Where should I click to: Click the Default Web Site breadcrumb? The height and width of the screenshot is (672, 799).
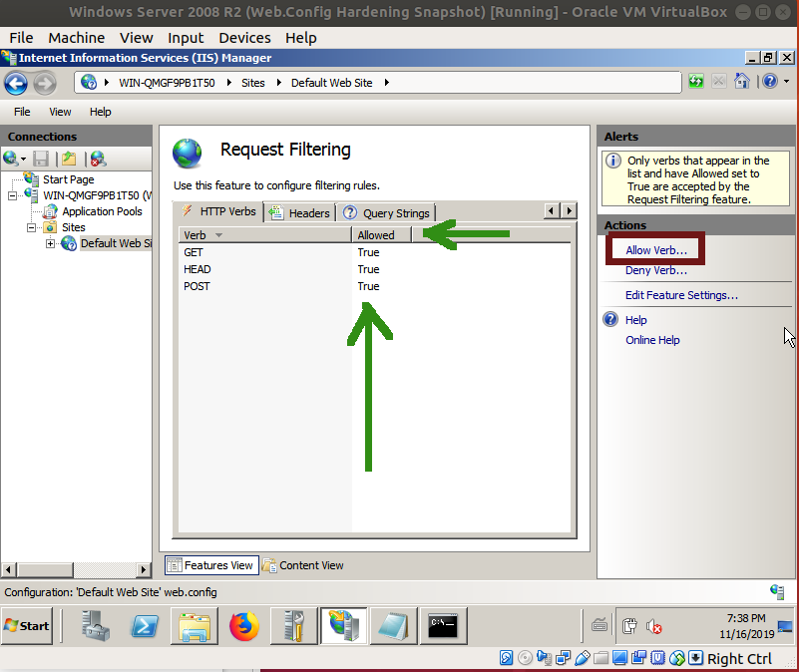(x=332, y=83)
